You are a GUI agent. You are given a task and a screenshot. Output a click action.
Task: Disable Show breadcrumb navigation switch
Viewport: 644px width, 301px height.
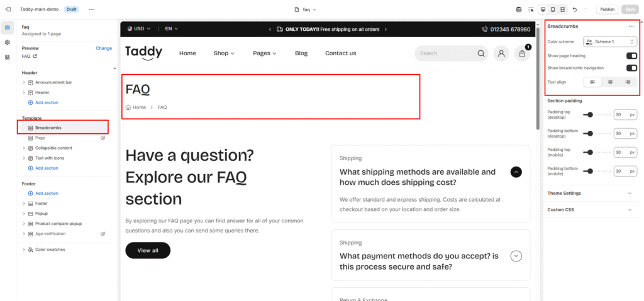click(631, 68)
